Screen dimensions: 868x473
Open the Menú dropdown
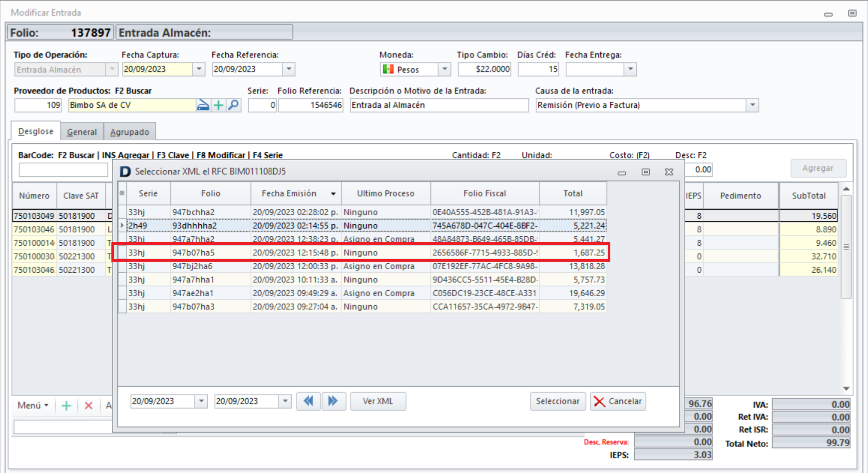pos(33,406)
